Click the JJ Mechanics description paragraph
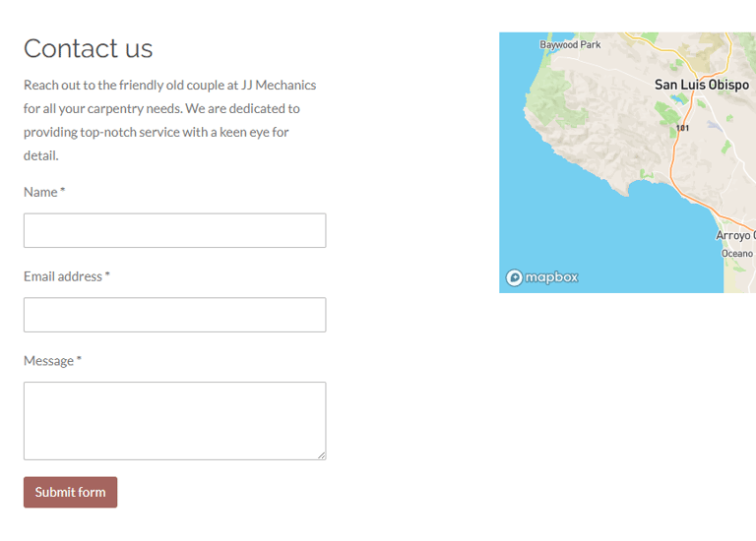 [169, 120]
